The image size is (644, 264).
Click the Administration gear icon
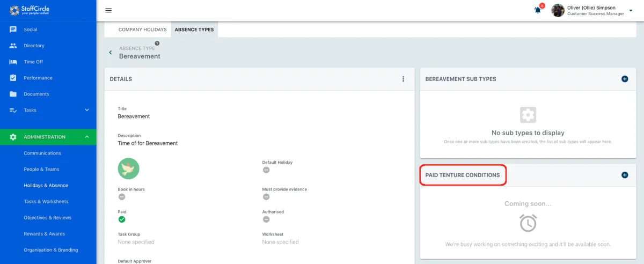(x=13, y=137)
